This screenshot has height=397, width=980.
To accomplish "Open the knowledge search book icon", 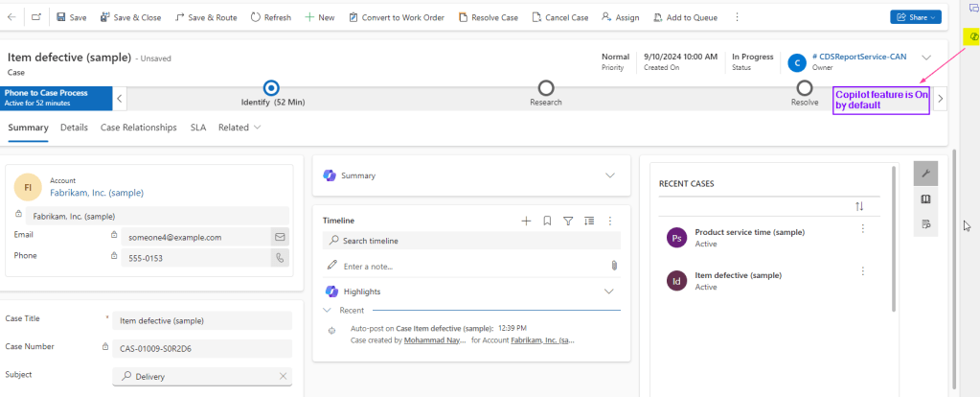I will tap(925, 198).
